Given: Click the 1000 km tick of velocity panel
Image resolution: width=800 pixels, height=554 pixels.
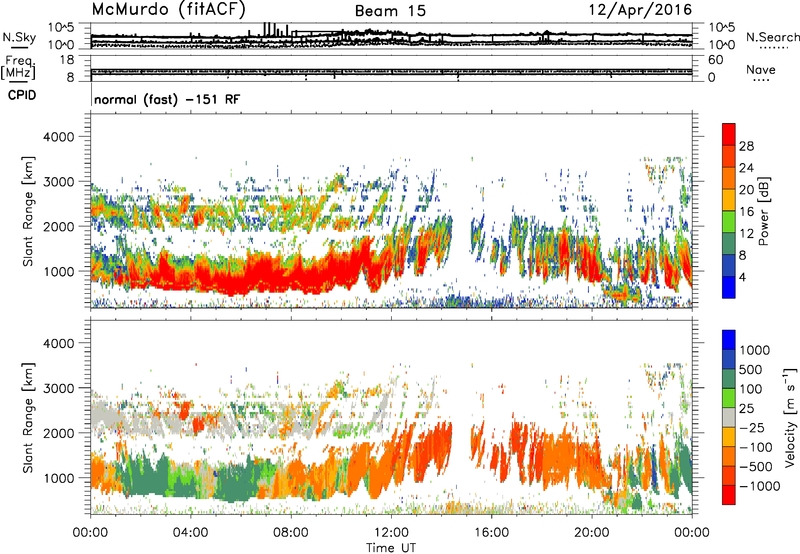Looking at the screenshot, I should click(58, 478).
